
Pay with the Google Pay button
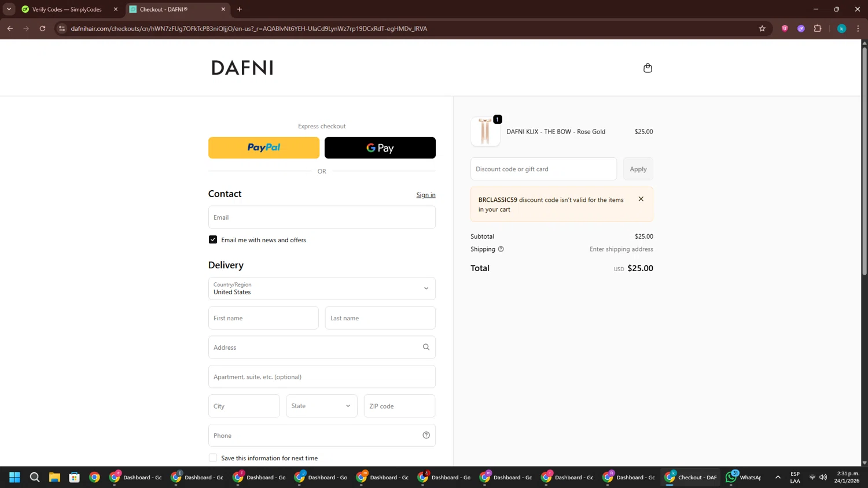click(380, 147)
